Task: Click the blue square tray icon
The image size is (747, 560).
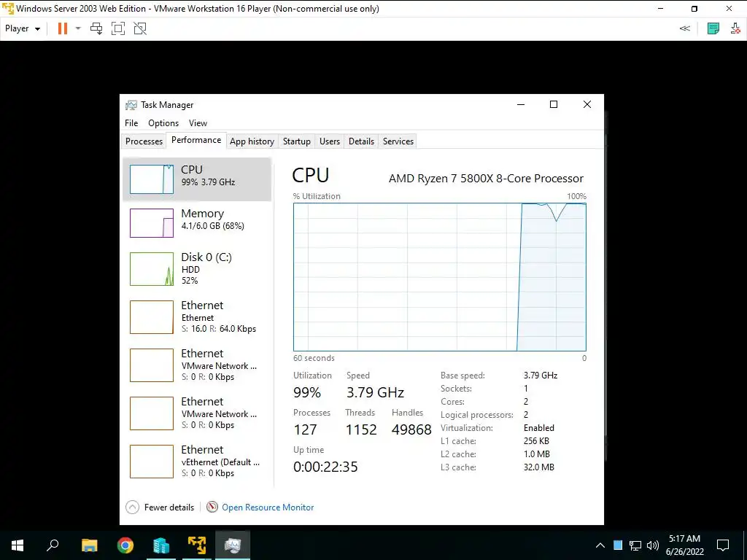Action: (x=618, y=545)
